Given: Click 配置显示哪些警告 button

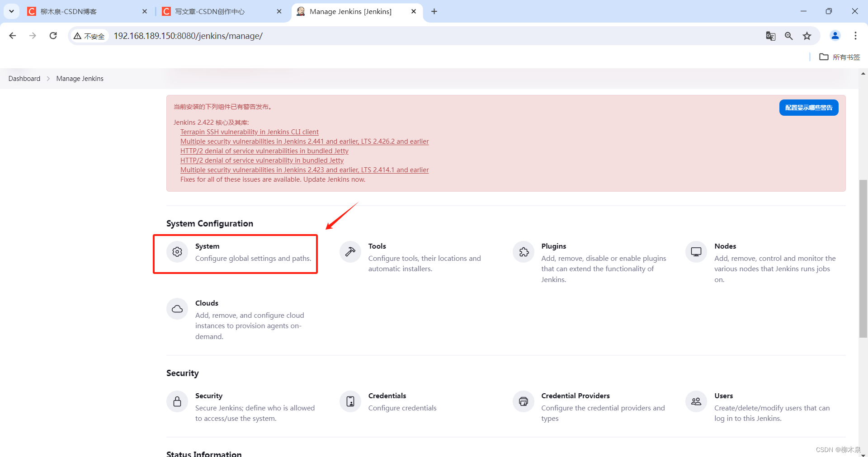Looking at the screenshot, I should (809, 108).
